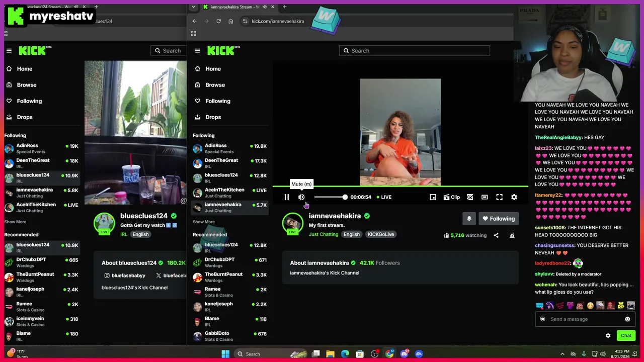This screenshot has height=362, width=644.
Task: Select the iamnevaehakira Stream browser tab
Action: [235, 7]
